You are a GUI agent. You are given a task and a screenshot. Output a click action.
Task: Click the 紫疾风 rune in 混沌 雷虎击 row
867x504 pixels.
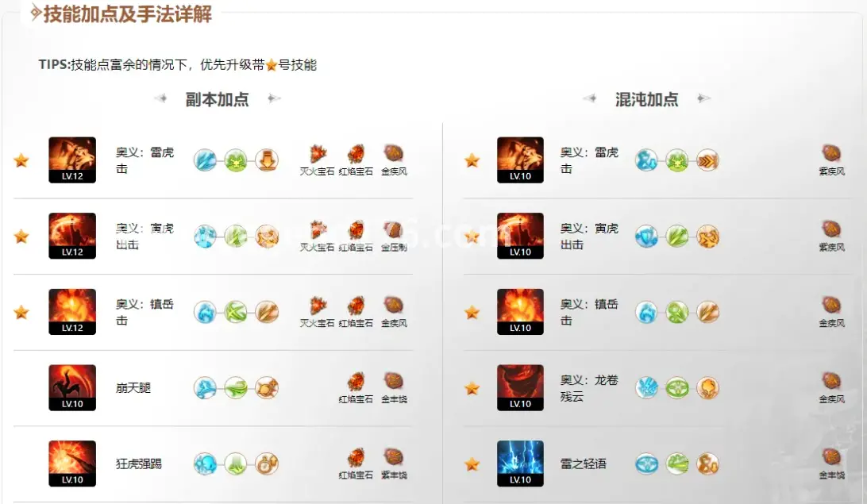pyautogui.click(x=831, y=160)
